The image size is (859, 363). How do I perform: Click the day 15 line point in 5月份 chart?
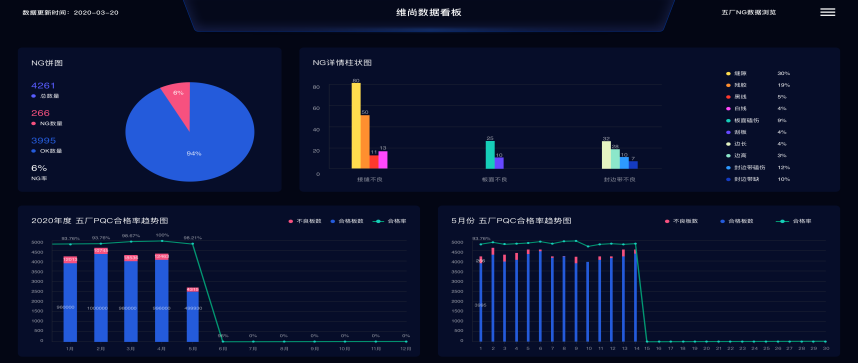click(647, 342)
